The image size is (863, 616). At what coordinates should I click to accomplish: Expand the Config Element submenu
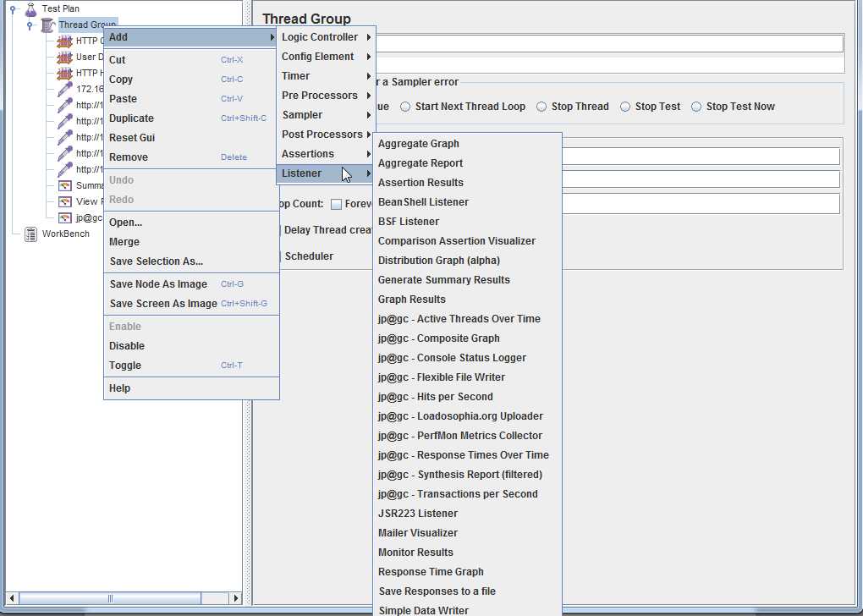click(326, 56)
